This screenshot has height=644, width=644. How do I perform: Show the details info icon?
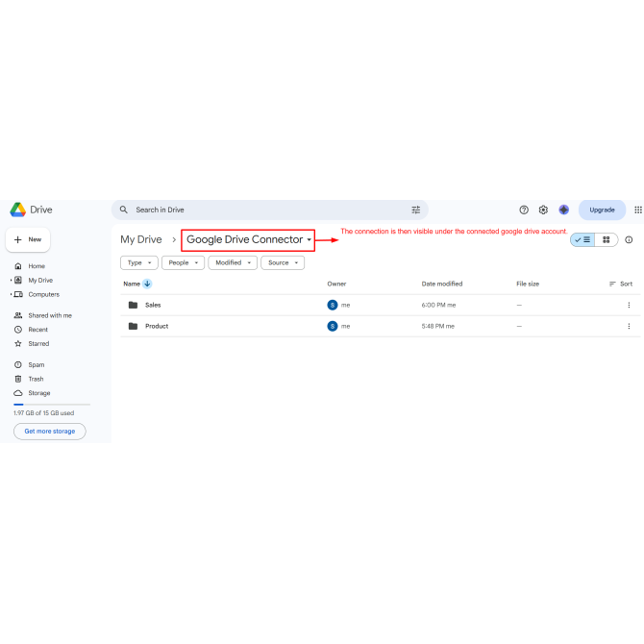click(629, 240)
